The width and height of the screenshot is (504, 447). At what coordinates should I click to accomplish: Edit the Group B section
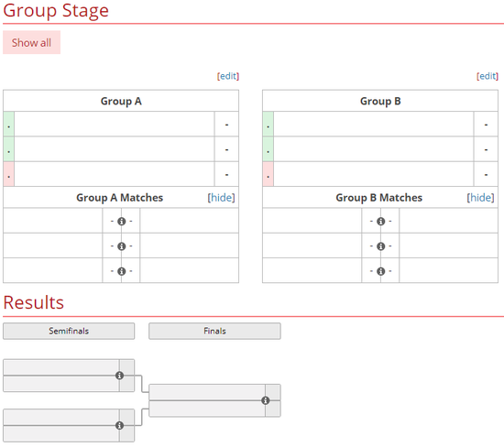pyautogui.click(x=488, y=76)
